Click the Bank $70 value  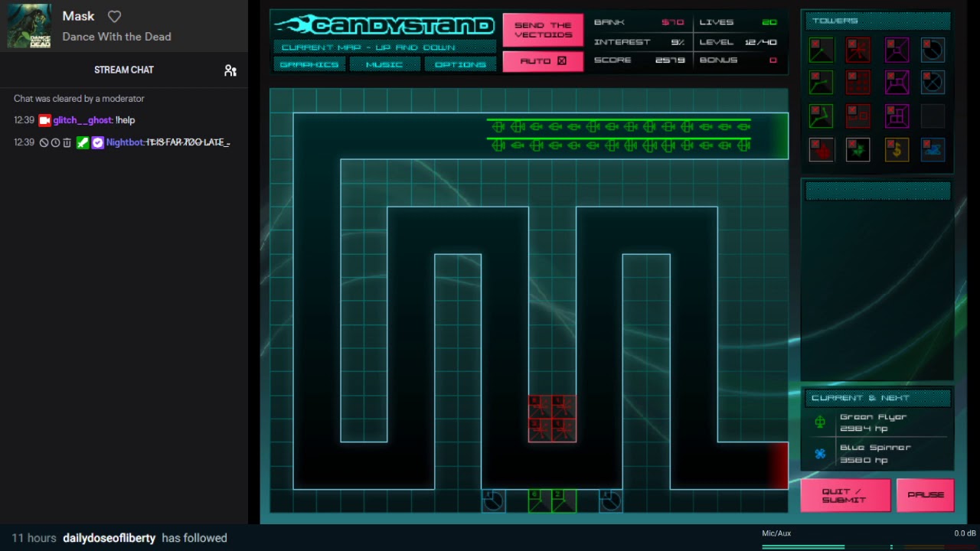672,22
